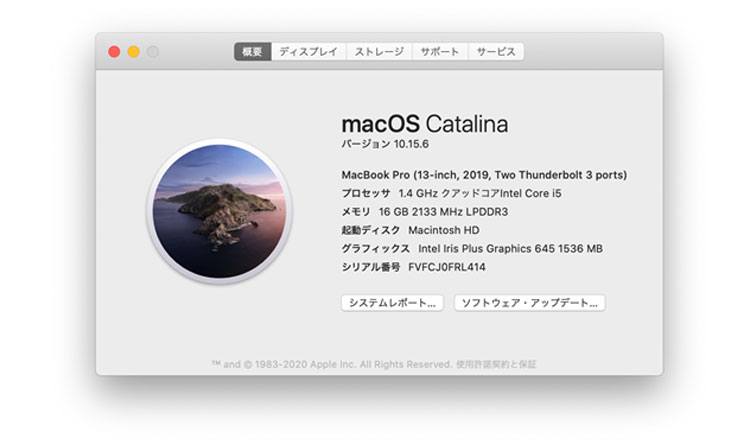Switch to the ディスプレイ tab
The image size is (750, 444).
308,52
